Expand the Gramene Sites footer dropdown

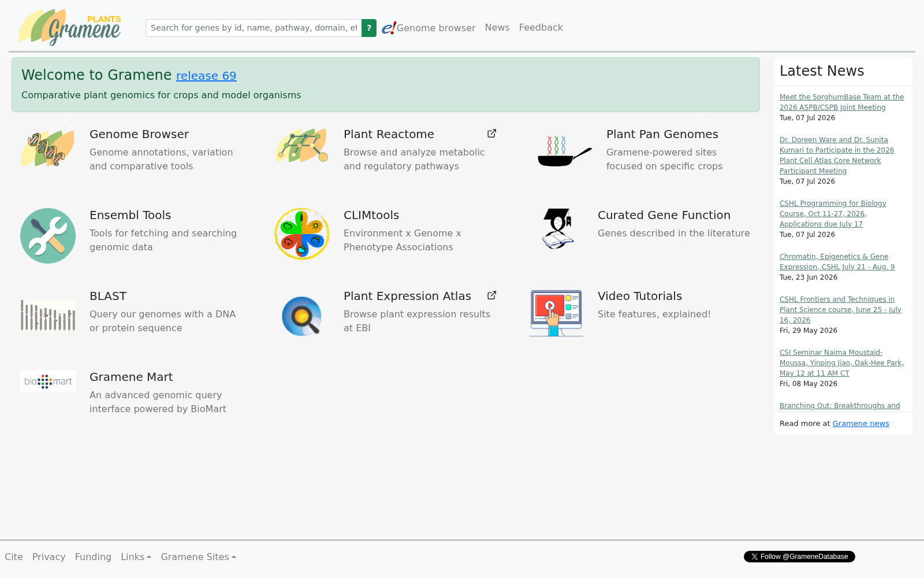[x=198, y=557]
